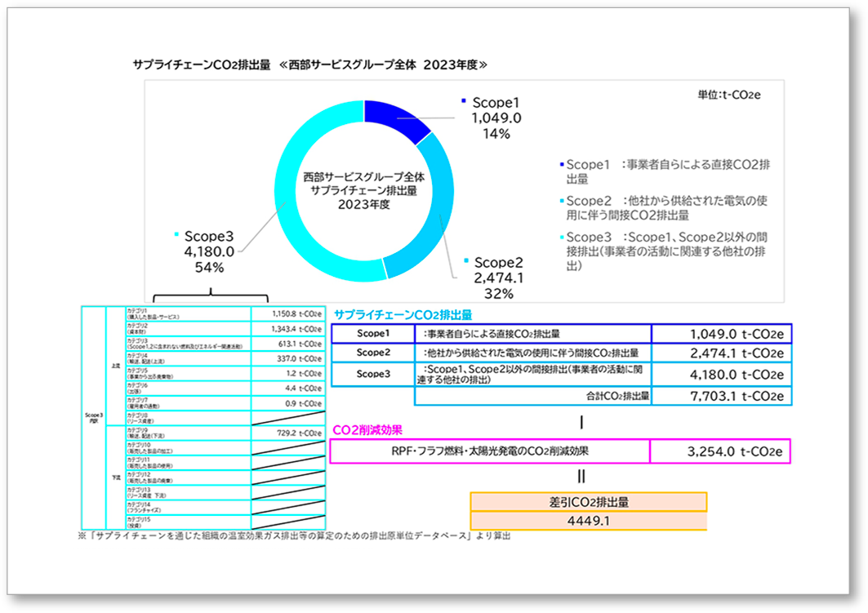Click the "カテゴリ13 (リース資産 下流)" row label
The image size is (868, 613).
(x=188, y=493)
